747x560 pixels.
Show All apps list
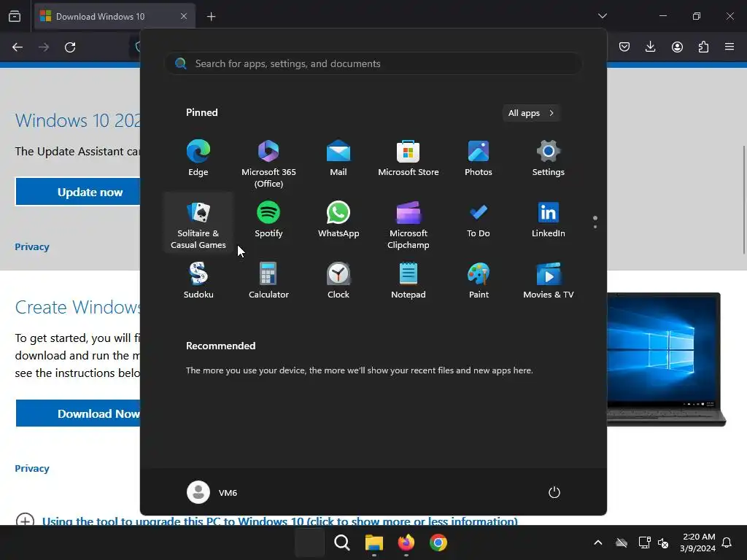(531, 113)
